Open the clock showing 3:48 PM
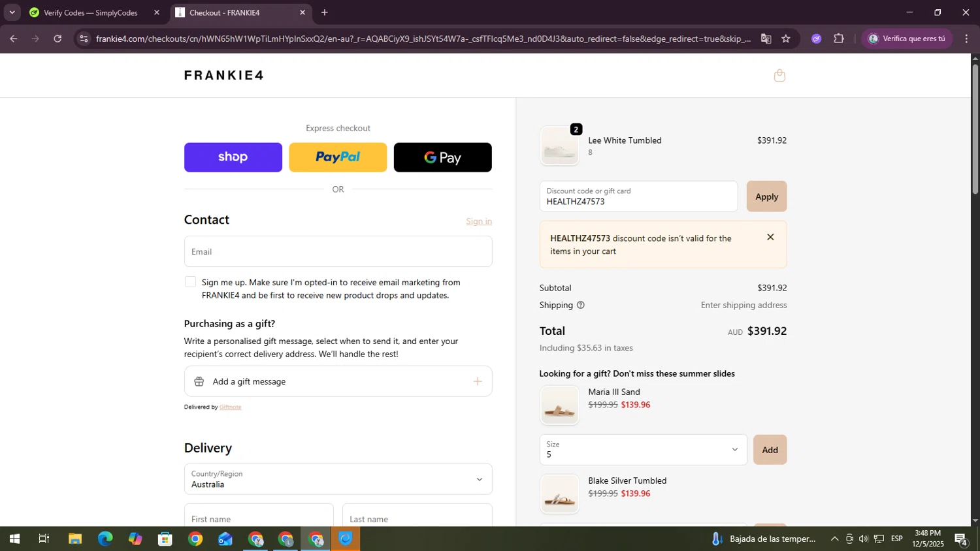The image size is (980, 551). 928,539
